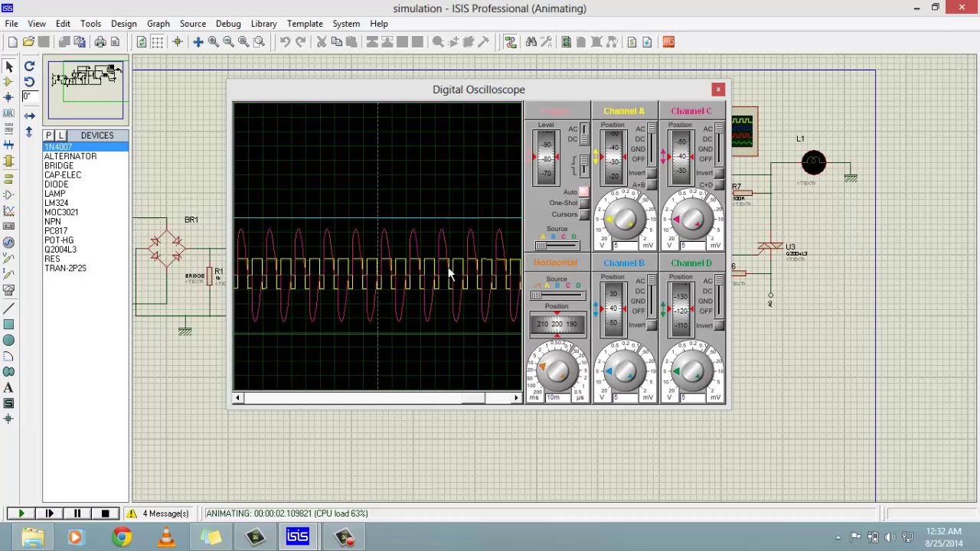Screen dimensions: 980x551
Task: Open the Graph menu
Action: click(158, 24)
